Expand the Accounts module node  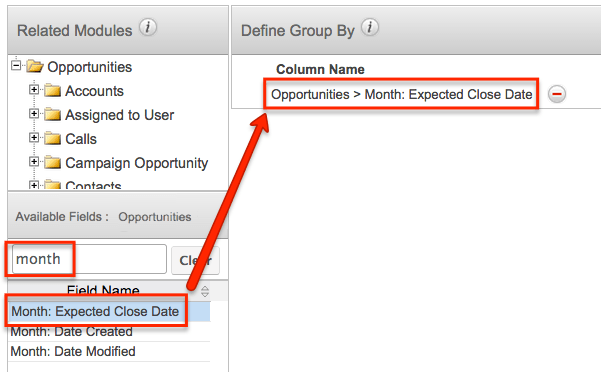click(34, 90)
